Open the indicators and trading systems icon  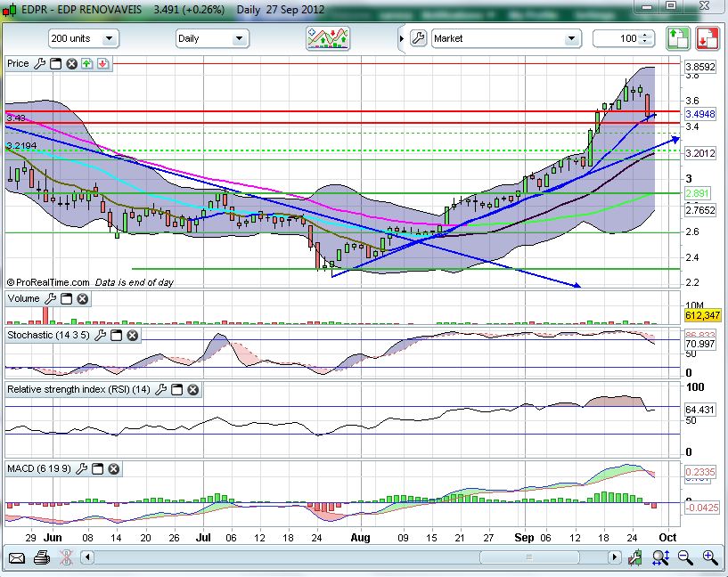tap(328, 38)
